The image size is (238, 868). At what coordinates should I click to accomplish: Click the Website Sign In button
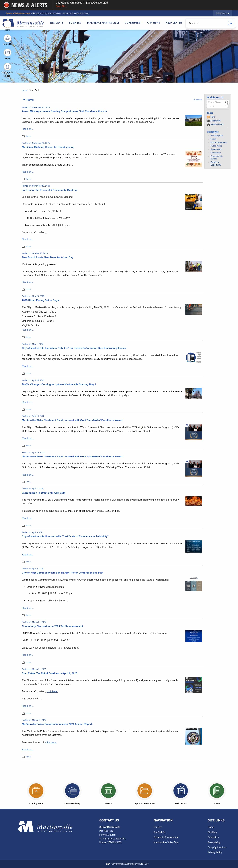[222, 13]
